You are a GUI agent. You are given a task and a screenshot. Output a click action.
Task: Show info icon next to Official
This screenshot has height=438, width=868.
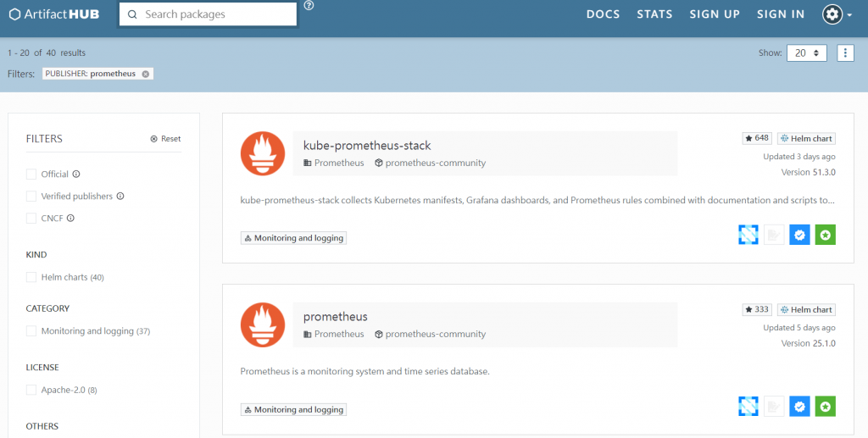[x=76, y=175]
